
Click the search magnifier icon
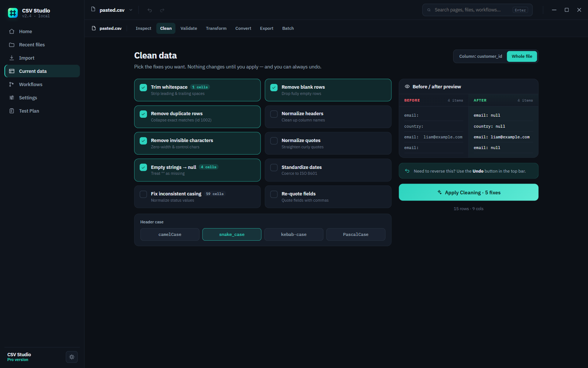429,10
